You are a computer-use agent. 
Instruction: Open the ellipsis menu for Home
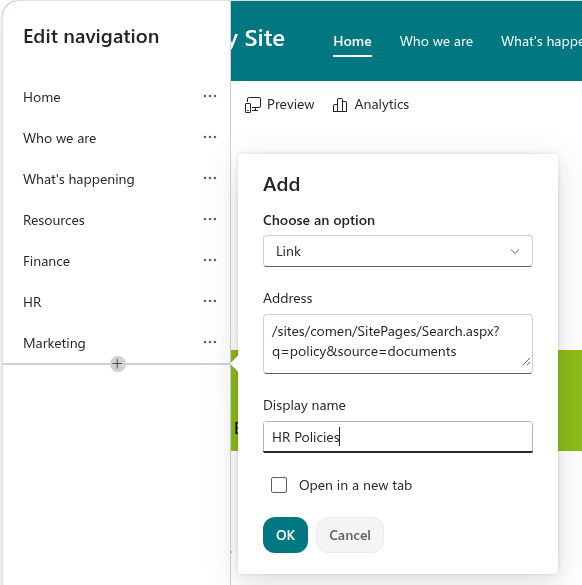pyautogui.click(x=210, y=96)
